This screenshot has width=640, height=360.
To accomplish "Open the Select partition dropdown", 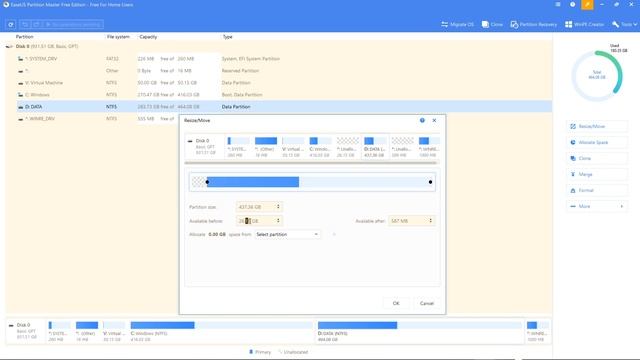I will (287, 235).
